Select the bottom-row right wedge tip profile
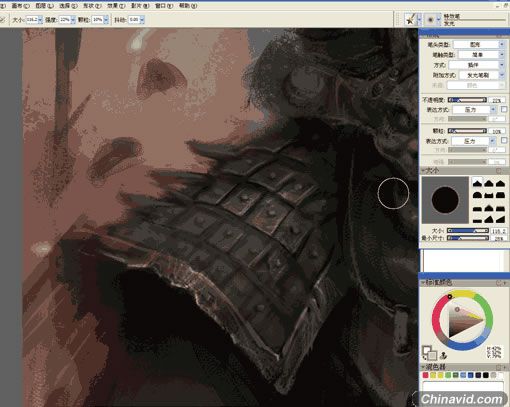The height and width of the screenshot is (407, 510). click(500, 220)
